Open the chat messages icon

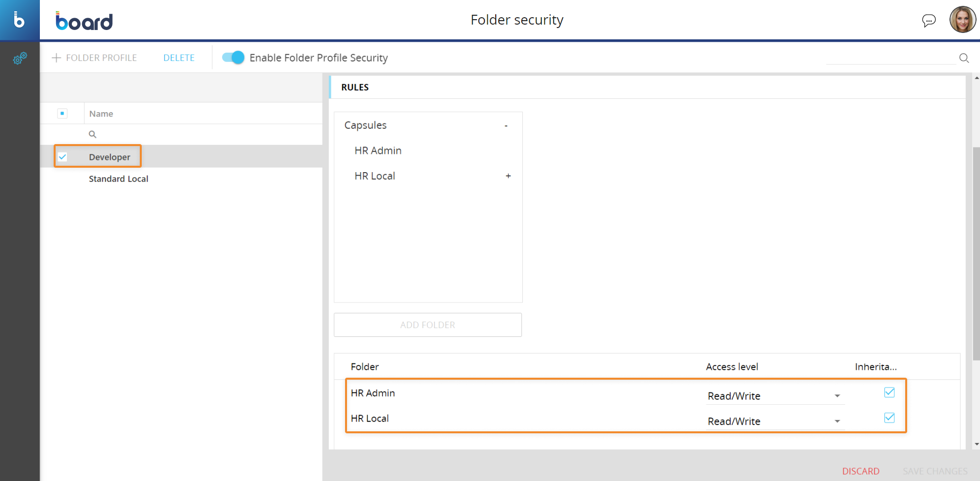click(x=928, y=21)
